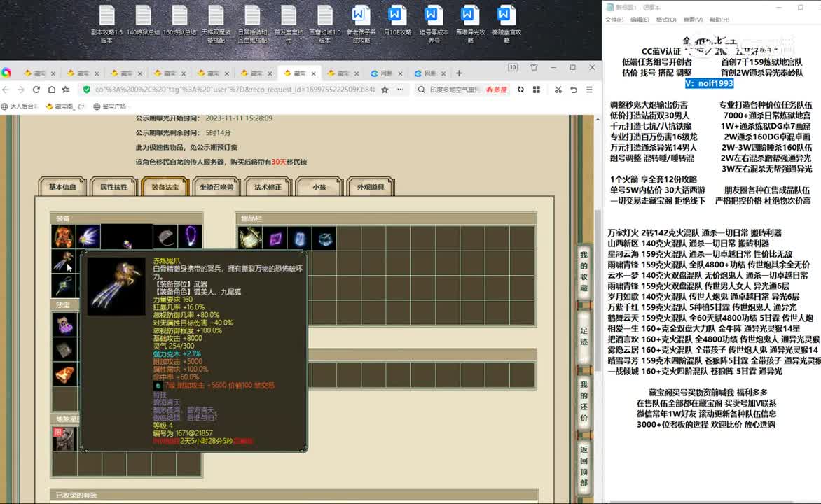The image size is (821, 504).
Task: Click the 热搜 hot search button
Action: 497,90
